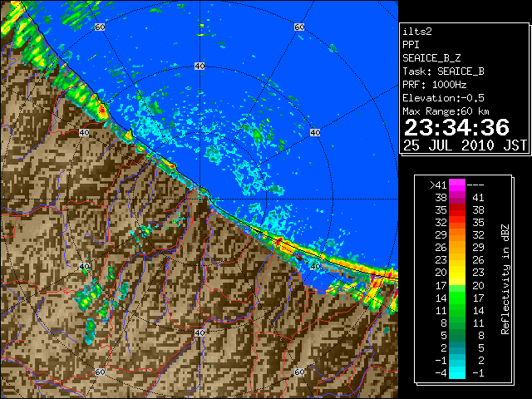Pick the bright green 14–17 legend band
The image size is (532, 399).
[457, 298]
